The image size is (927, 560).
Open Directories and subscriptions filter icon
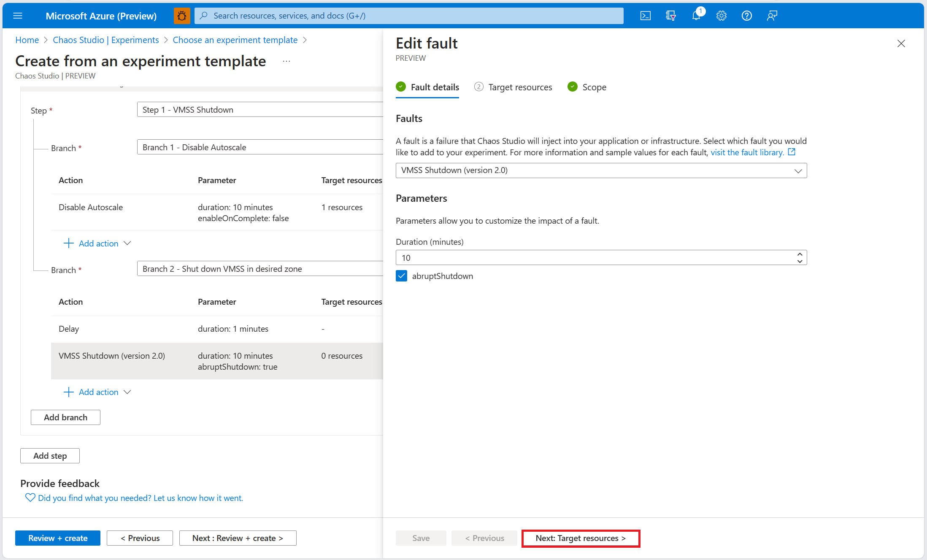coord(670,16)
